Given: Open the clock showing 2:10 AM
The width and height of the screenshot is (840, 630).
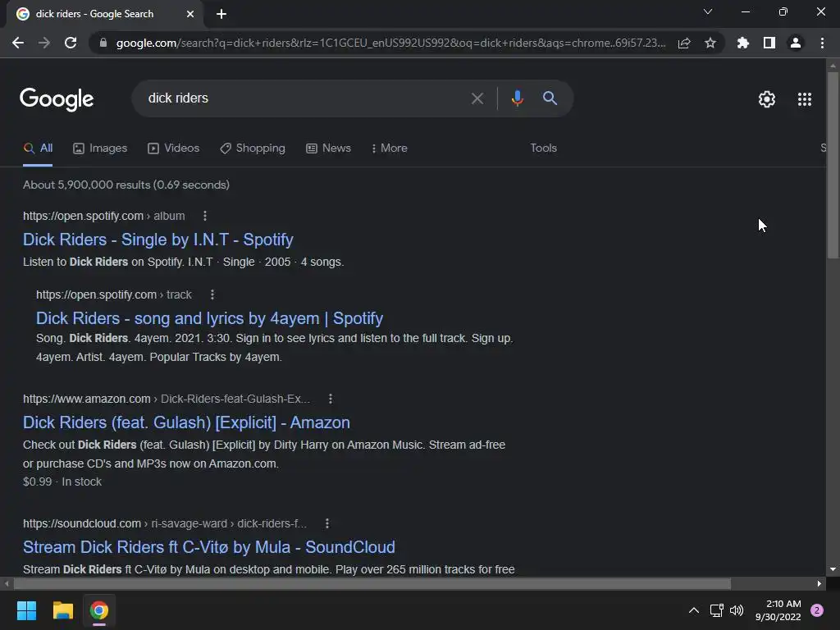Looking at the screenshot, I should pyautogui.click(x=778, y=610).
